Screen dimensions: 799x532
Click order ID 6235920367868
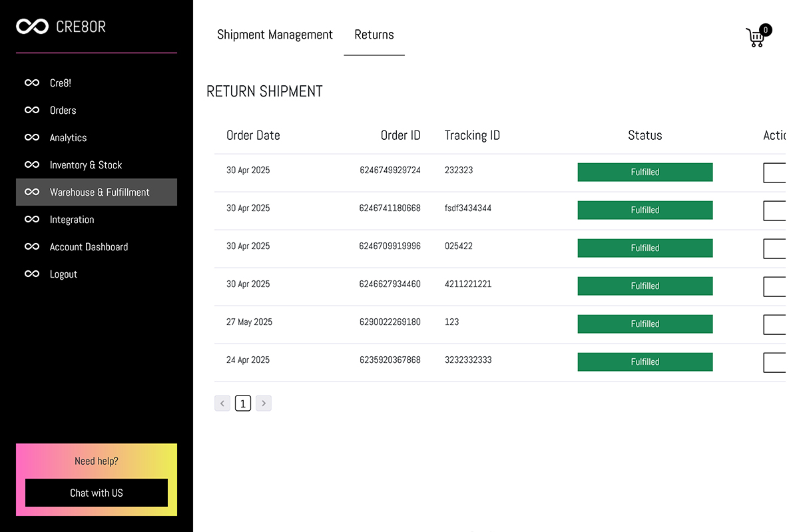[x=390, y=360]
